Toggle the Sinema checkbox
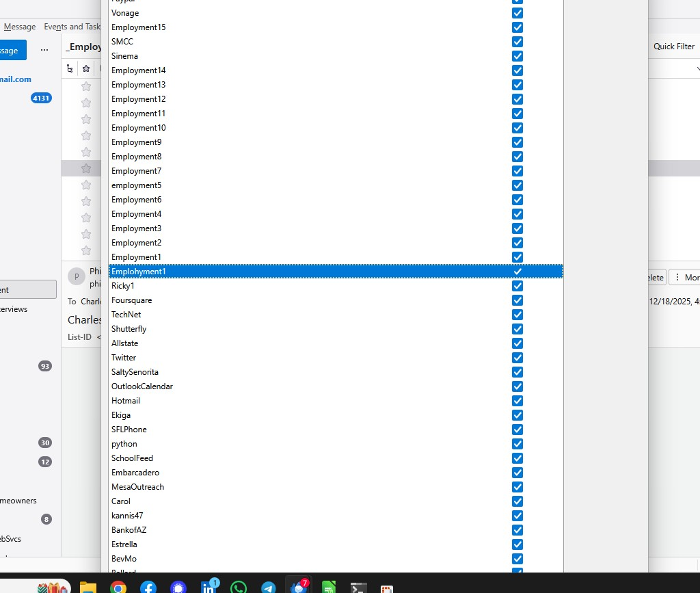700x593 pixels. click(x=517, y=56)
